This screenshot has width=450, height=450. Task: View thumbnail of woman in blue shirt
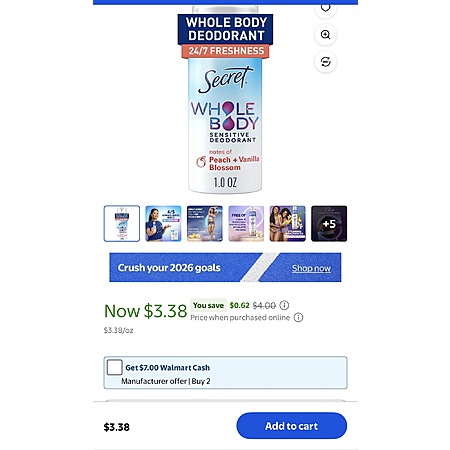(163, 223)
